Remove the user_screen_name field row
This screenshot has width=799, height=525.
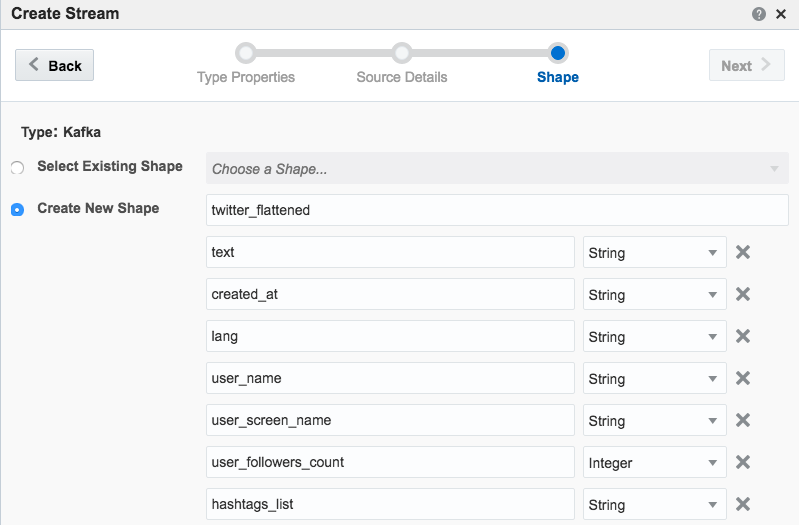743,420
